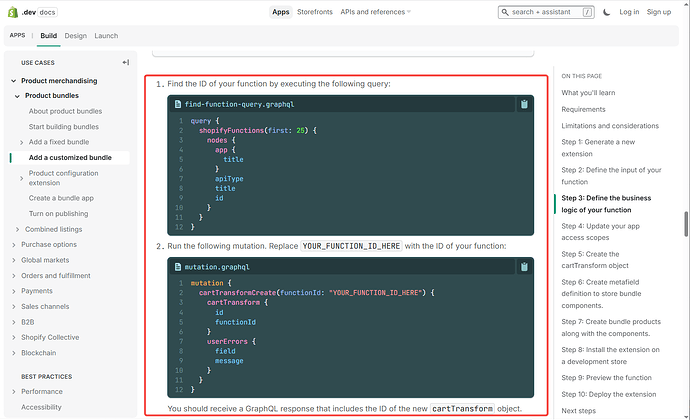Open the Storefronts menu item
The width and height of the screenshot is (690, 420).
click(x=315, y=12)
